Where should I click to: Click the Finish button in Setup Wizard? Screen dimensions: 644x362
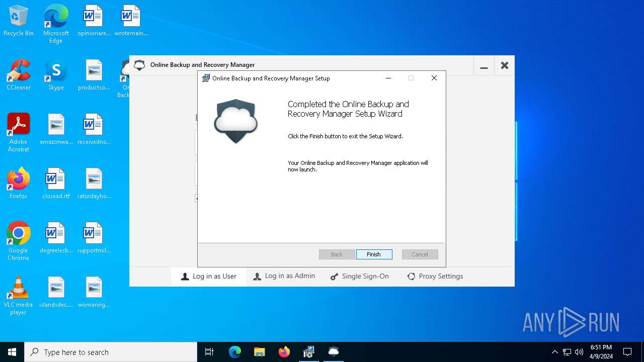point(374,254)
